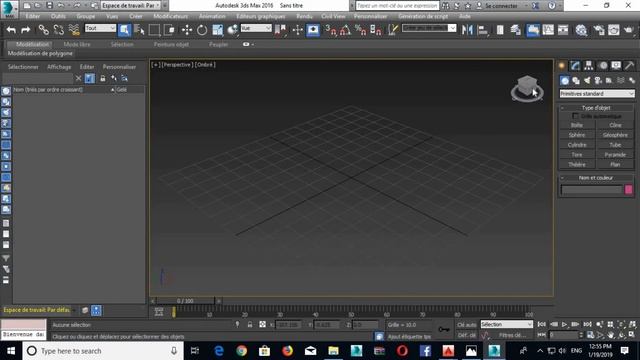
Task: Open the pink object color swatch
Action: point(629,189)
